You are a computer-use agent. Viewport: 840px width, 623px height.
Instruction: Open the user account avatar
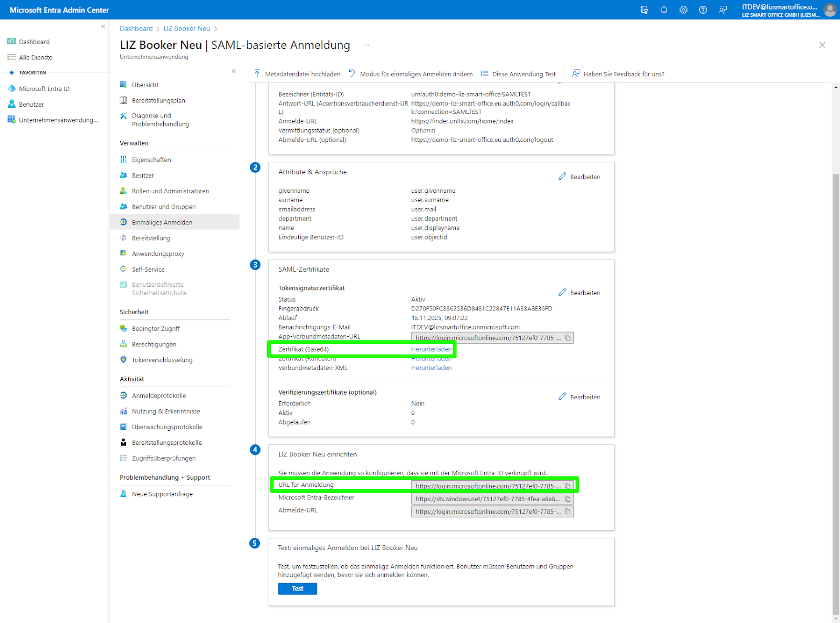[830, 10]
